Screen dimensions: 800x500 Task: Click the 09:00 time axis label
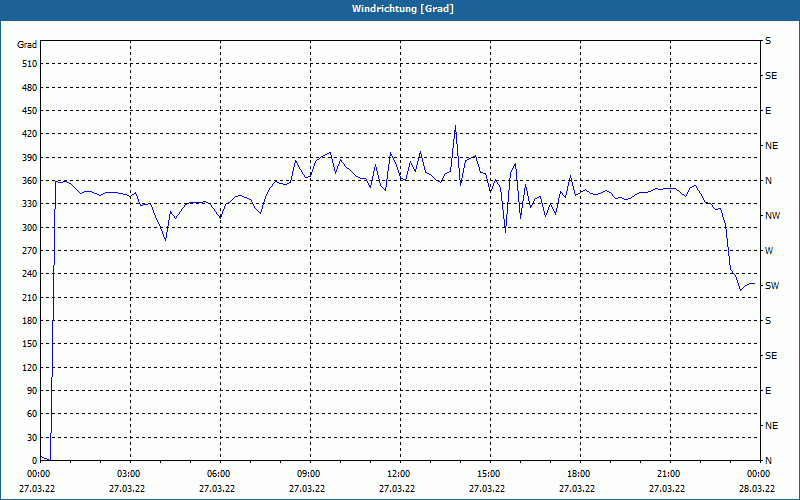coord(310,474)
